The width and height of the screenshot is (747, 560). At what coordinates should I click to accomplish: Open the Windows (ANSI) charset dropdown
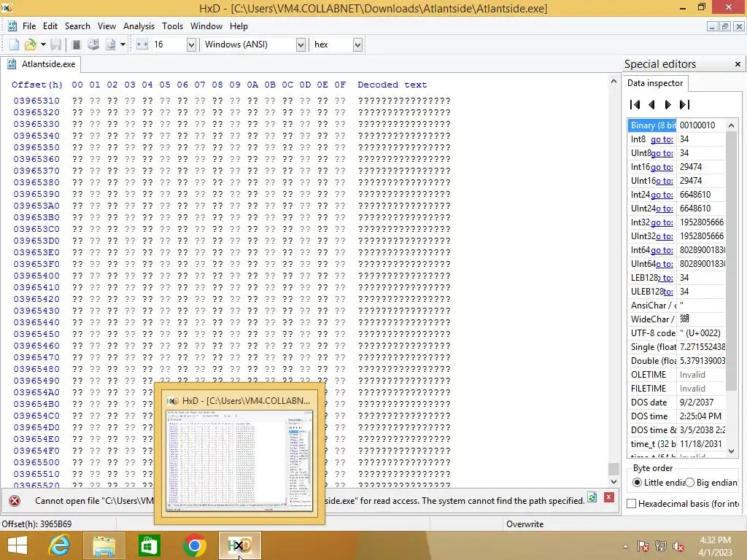[301, 44]
